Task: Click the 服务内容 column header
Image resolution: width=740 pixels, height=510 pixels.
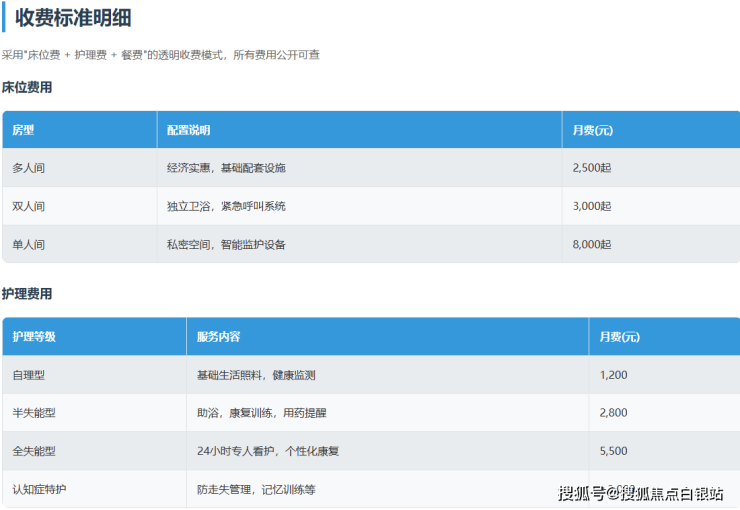Action: (x=218, y=337)
